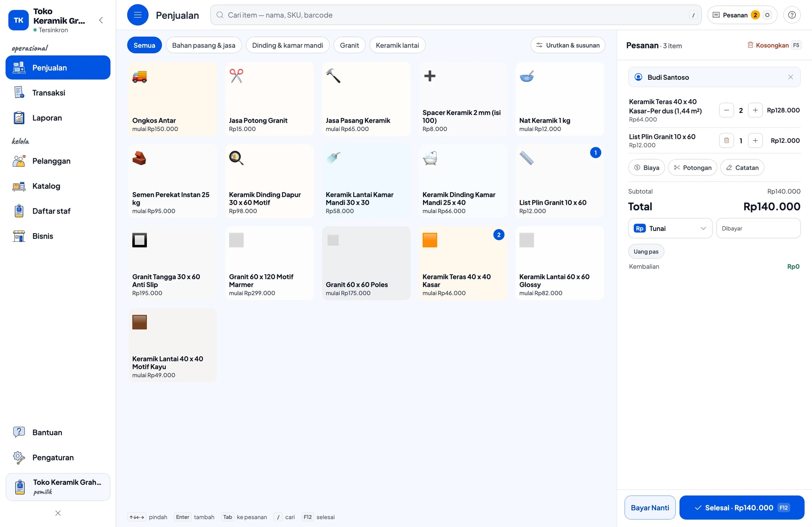The height and width of the screenshot is (527, 812).
Task: Filter by Granit category
Action: pos(349,45)
